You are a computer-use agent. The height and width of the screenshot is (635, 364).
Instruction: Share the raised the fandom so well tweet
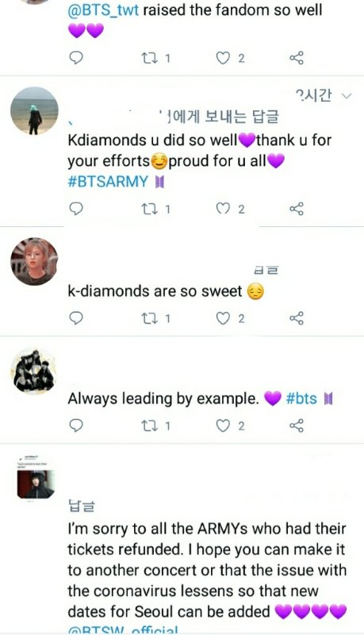pos(297,58)
